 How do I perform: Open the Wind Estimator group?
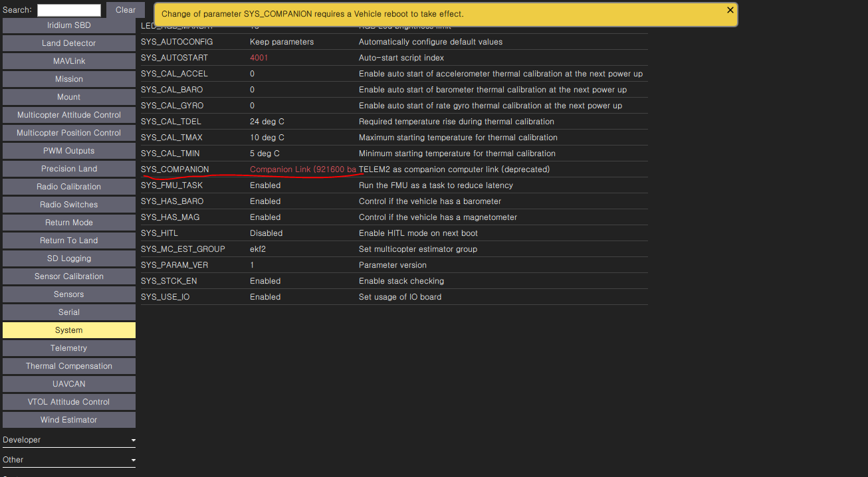68,419
